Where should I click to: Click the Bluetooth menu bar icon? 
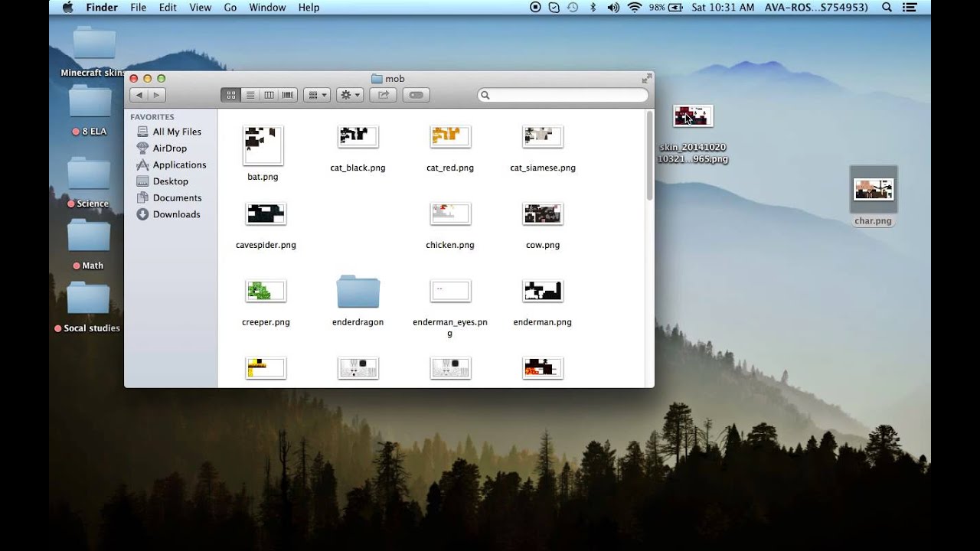593,7
